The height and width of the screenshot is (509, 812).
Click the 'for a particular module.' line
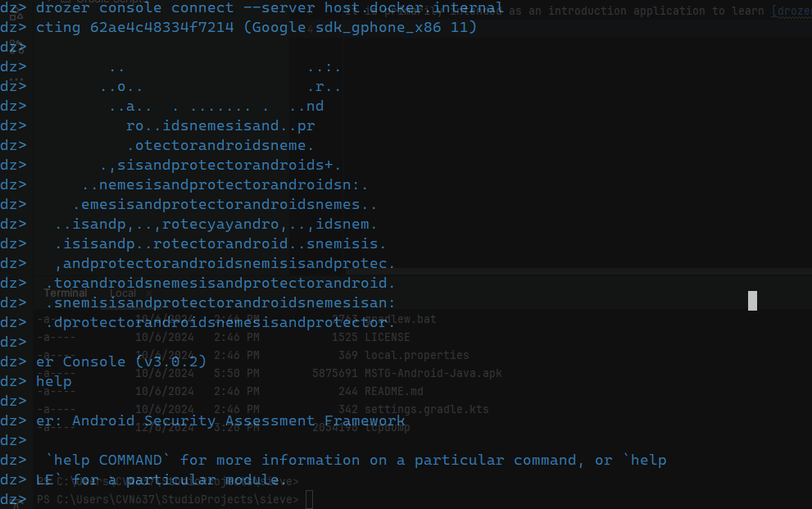pyautogui.click(x=179, y=480)
